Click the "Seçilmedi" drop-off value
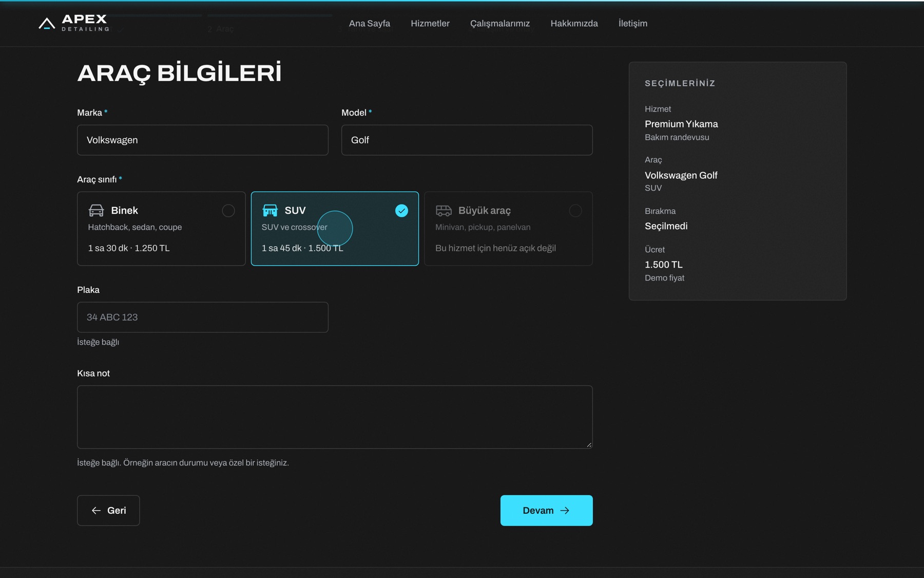The width and height of the screenshot is (924, 578). [666, 226]
